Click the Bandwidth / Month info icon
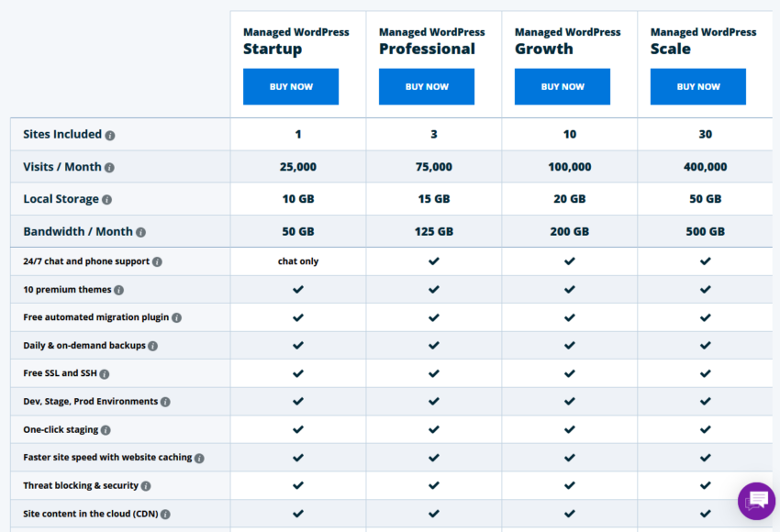780x532 pixels. coord(140,231)
